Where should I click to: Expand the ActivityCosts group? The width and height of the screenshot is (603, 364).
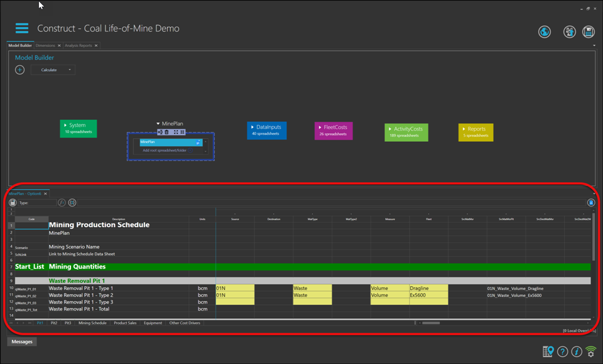390,129
